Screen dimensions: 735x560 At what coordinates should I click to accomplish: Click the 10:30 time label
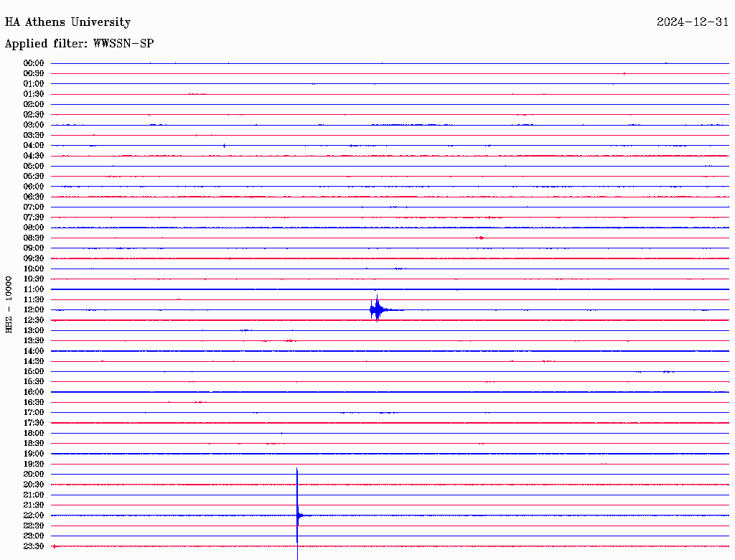(34, 279)
